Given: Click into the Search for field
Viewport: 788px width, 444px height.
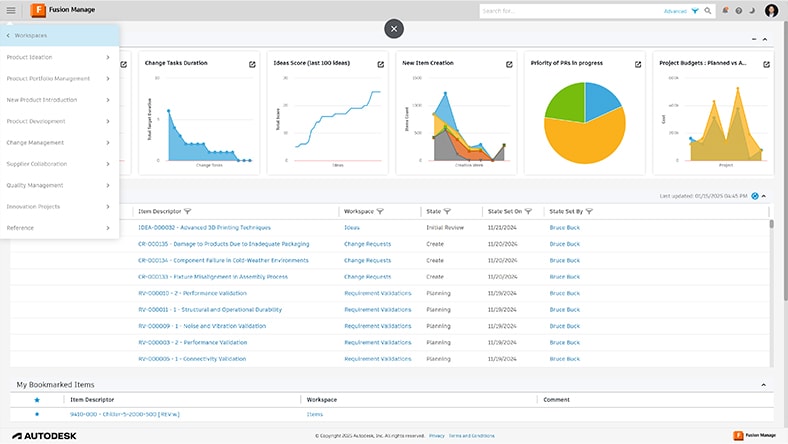Looking at the screenshot, I should pyautogui.click(x=570, y=11).
